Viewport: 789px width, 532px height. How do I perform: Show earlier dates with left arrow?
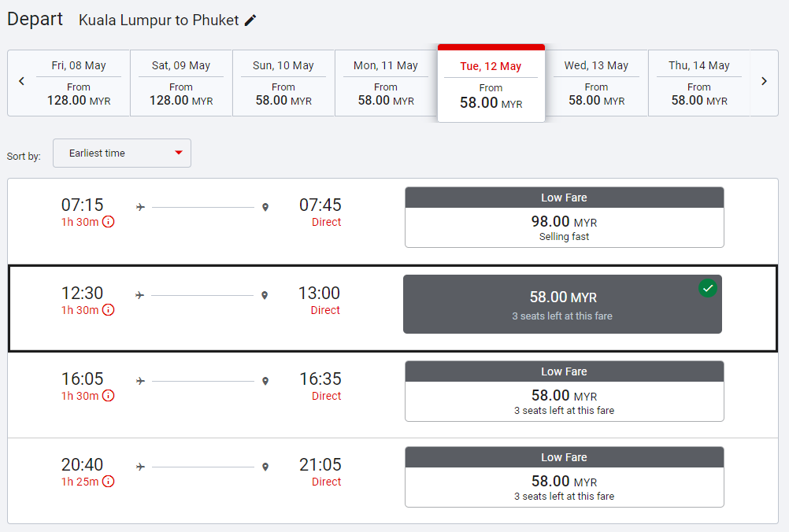(x=22, y=81)
